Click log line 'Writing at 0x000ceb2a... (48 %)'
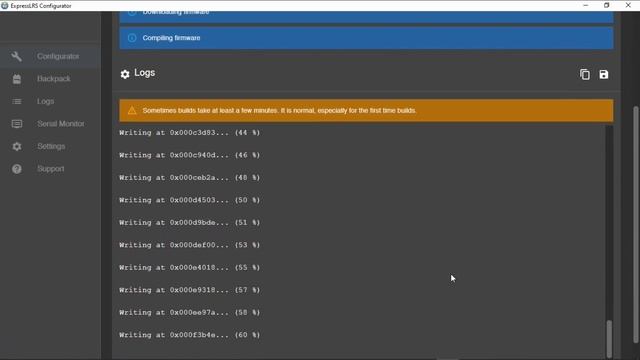640x360 pixels. coord(189,178)
